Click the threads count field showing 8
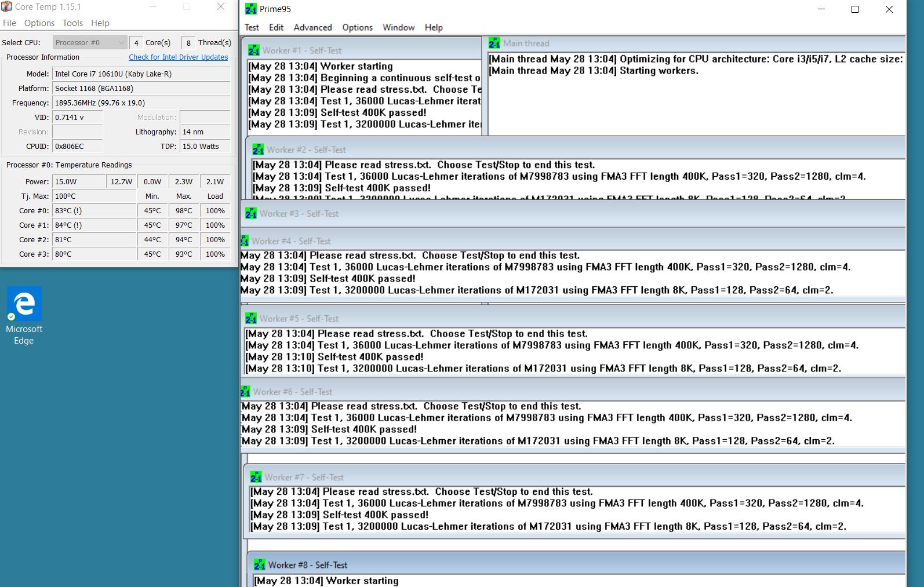This screenshot has width=924, height=587. tap(188, 43)
